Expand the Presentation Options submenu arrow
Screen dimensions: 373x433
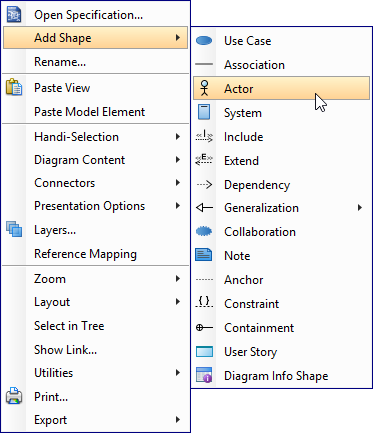[x=178, y=206]
